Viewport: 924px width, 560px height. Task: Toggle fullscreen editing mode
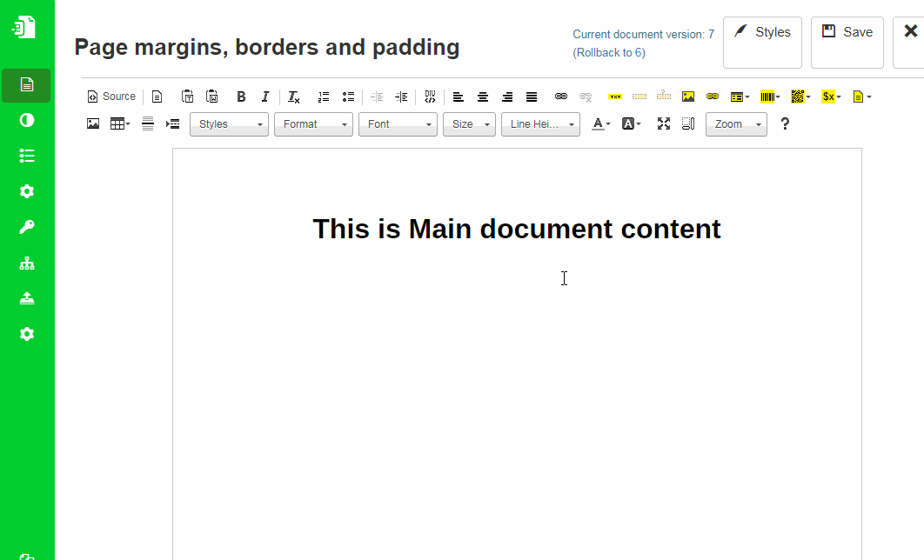click(x=664, y=123)
